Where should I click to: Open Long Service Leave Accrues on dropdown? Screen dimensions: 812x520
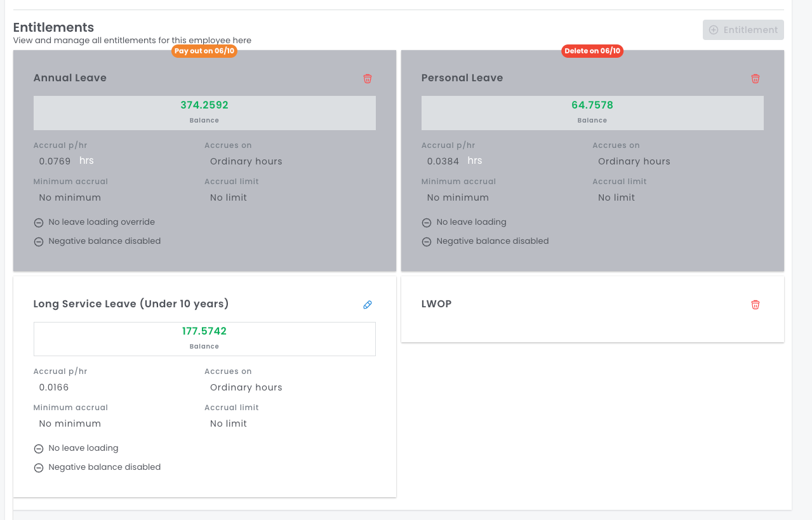pos(246,387)
